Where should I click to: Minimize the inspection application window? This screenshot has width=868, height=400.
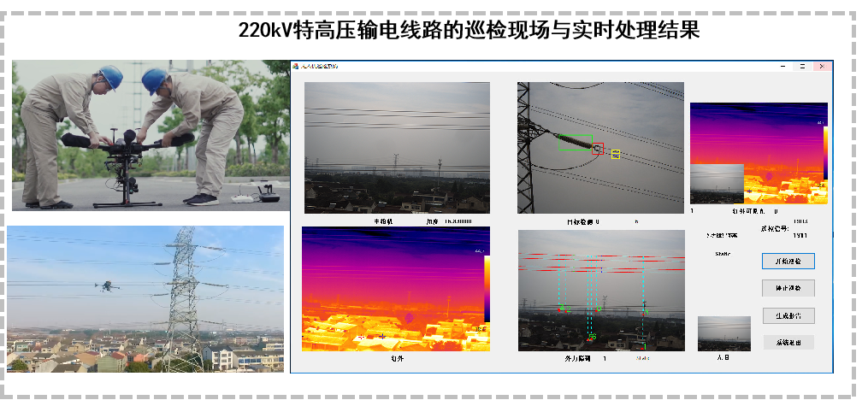782,66
